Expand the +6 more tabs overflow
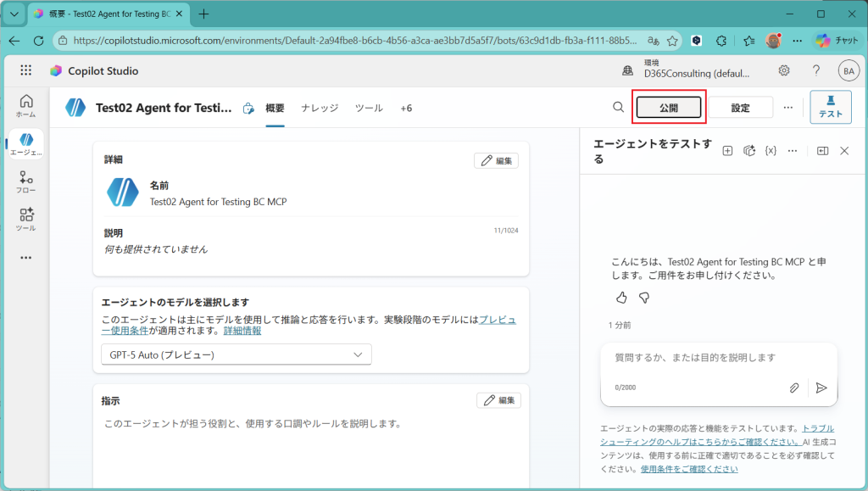Viewport: 868px width, 491px height. coord(405,108)
